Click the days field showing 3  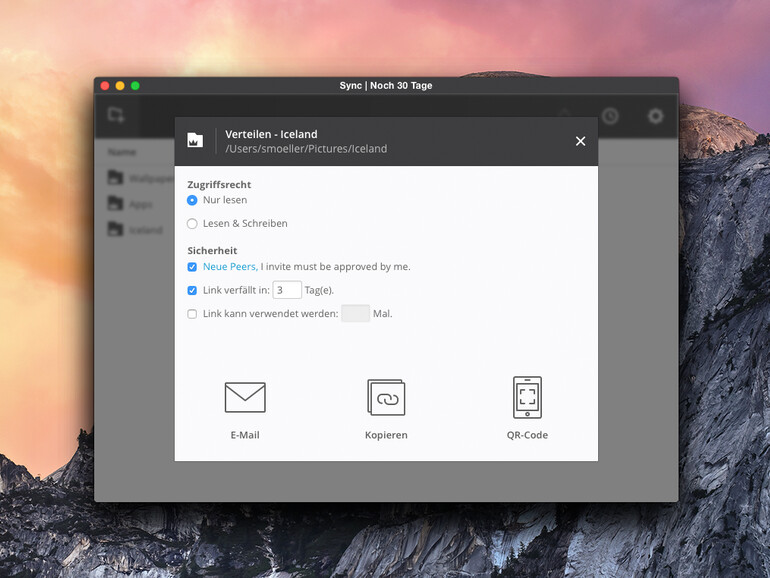[287, 290]
